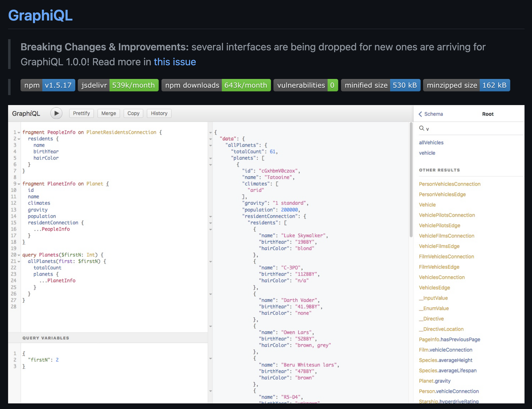Open Species.averageHeight result

[446, 360]
